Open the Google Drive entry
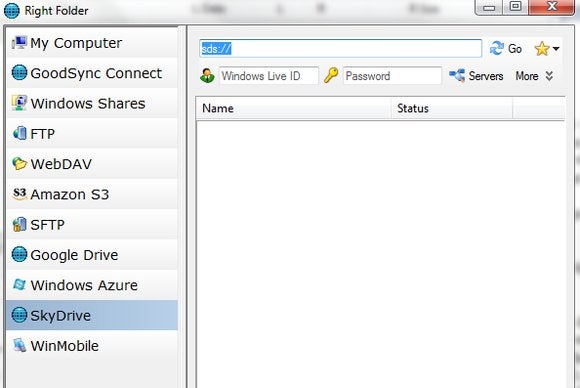This screenshot has height=388, width=580. (x=92, y=255)
